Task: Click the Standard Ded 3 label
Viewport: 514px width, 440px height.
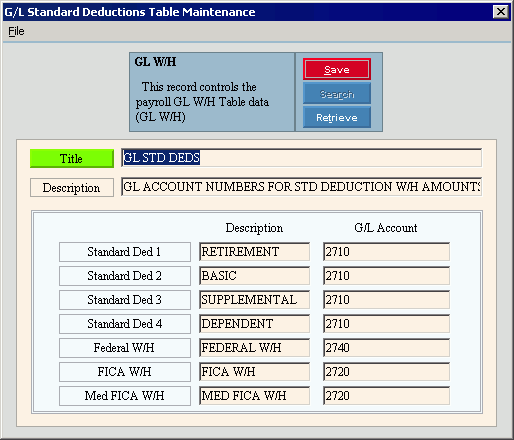Action: click(125, 300)
